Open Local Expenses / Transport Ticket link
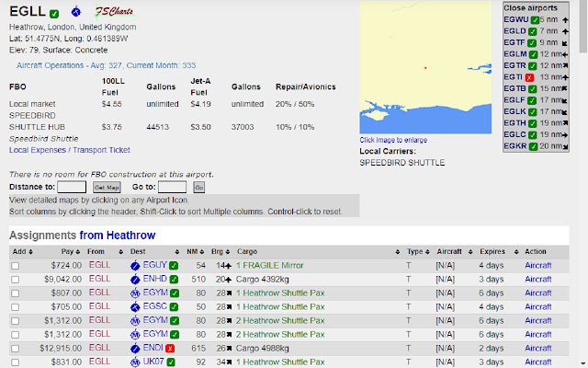Image resolution: width=588 pixels, height=368 pixels. pyautogui.click(x=70, y=150)
